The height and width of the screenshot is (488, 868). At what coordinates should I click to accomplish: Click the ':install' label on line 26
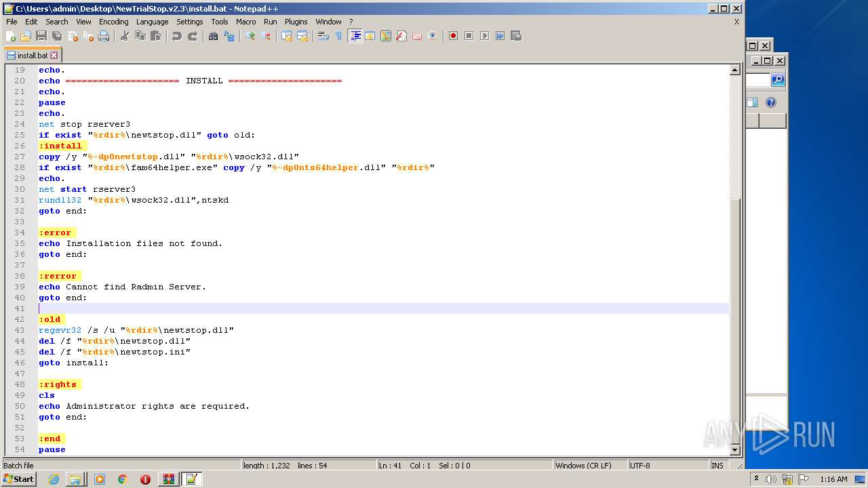click(60, 146)
